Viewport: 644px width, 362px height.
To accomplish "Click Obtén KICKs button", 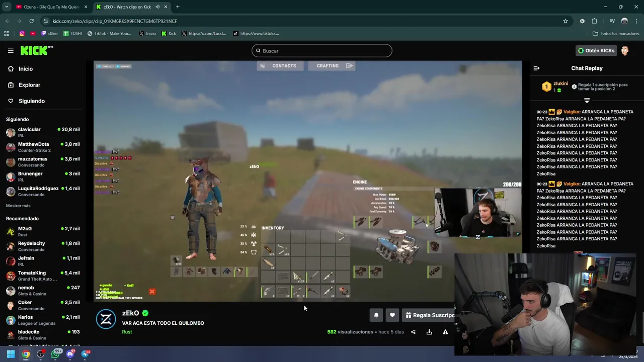I will [596, 51].
